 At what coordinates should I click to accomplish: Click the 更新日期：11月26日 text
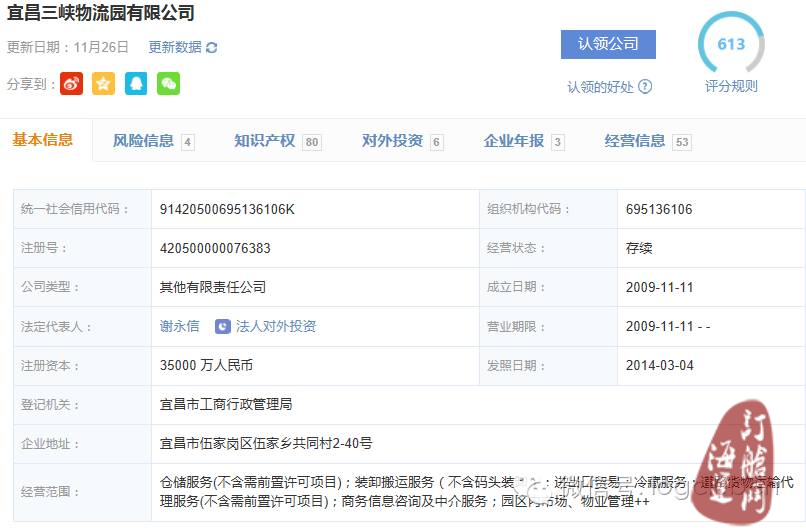(x=67, y=47)
